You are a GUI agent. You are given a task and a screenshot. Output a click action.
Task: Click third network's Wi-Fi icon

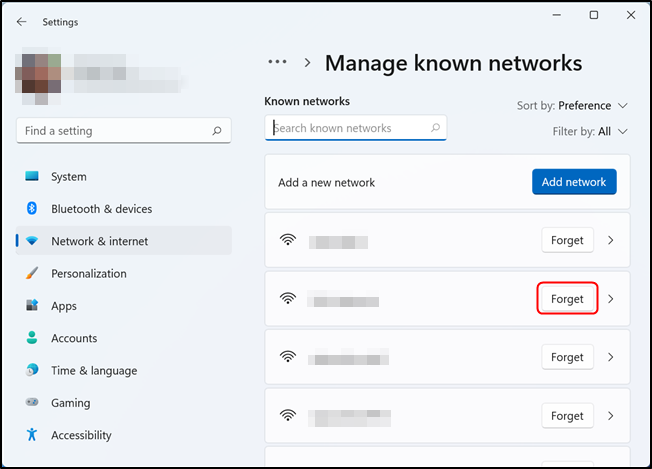click(288, 356)
